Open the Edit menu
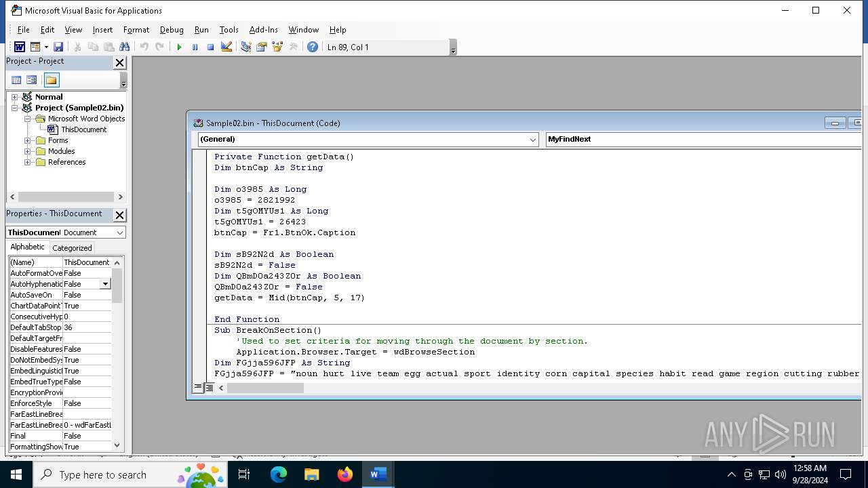 click(x=47, y=30)
